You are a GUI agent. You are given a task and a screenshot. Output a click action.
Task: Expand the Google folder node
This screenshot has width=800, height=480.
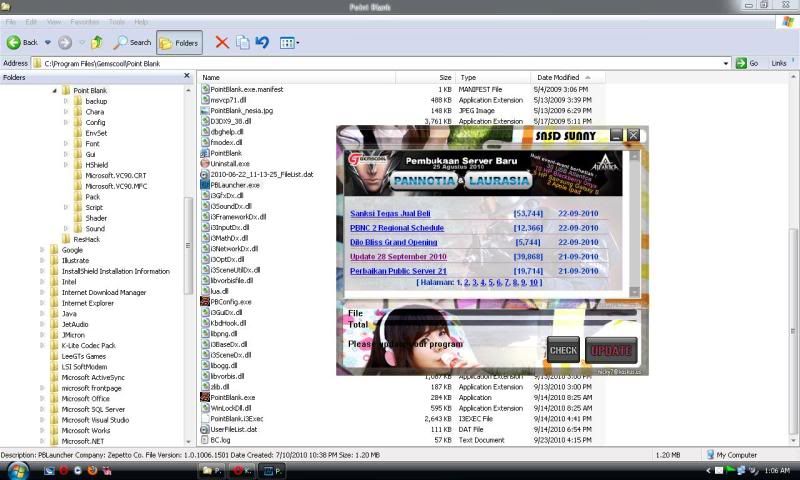[x=42, y=250]
